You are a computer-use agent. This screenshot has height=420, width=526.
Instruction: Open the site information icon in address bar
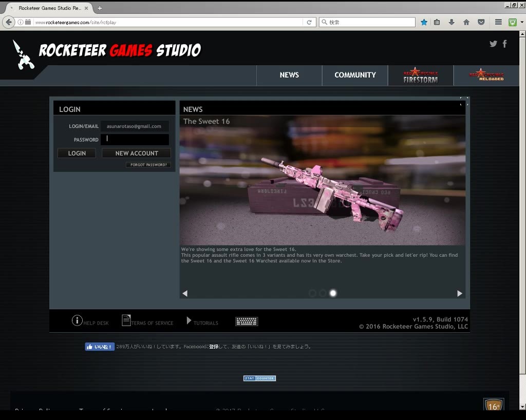(21, 22)
